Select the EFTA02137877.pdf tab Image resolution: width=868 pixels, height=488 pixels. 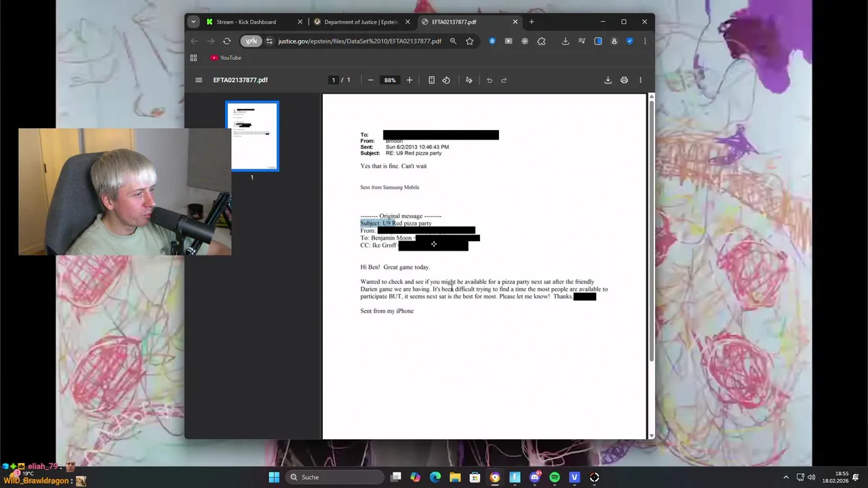(469, 22)
